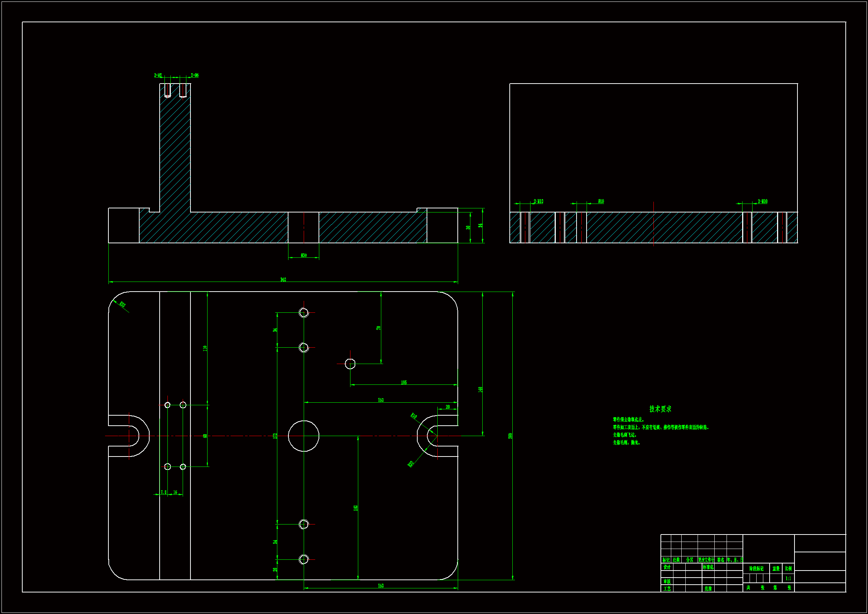Click the 更改文件号 column header
Image resolution: width=868 pixels, height=614 pixels.
[x=706, y=559]
